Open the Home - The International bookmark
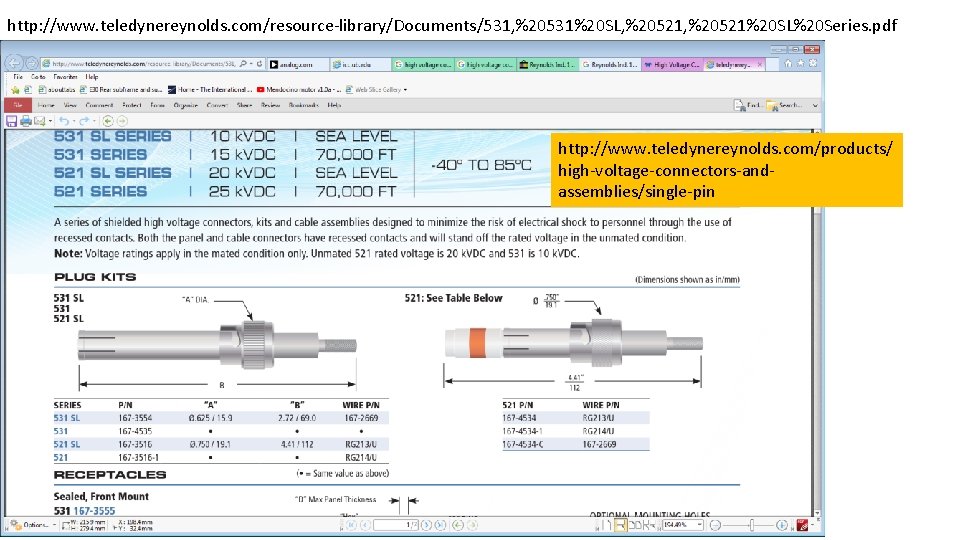The image size is (960, 540). (x=209, y=90)
